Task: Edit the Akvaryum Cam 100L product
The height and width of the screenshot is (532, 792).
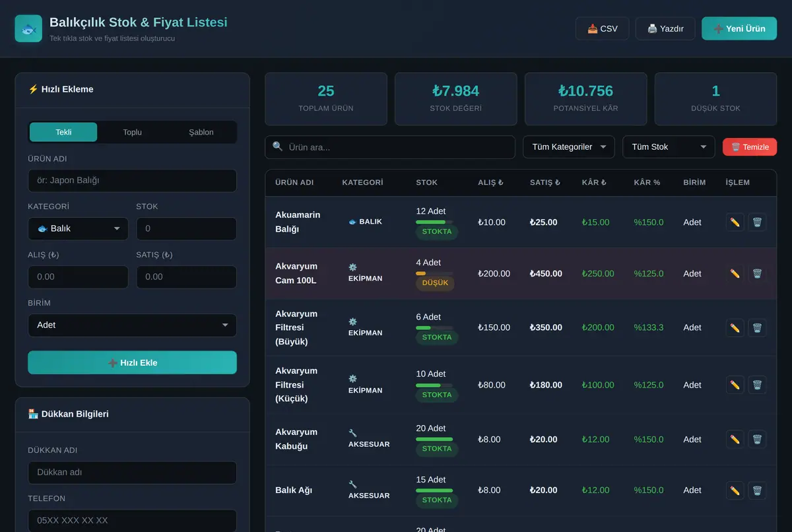Action: point(735,273)
